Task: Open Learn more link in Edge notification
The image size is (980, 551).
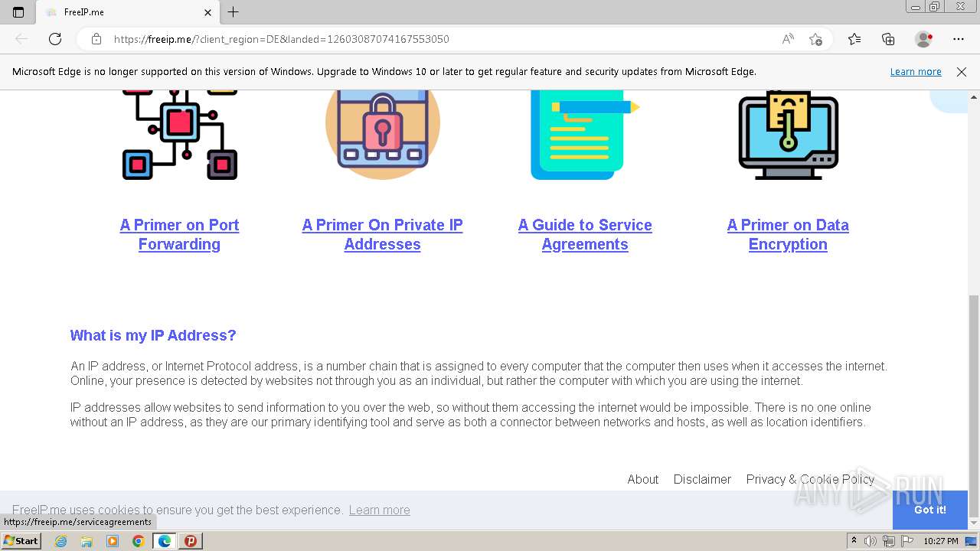Action: coord(916,71)
